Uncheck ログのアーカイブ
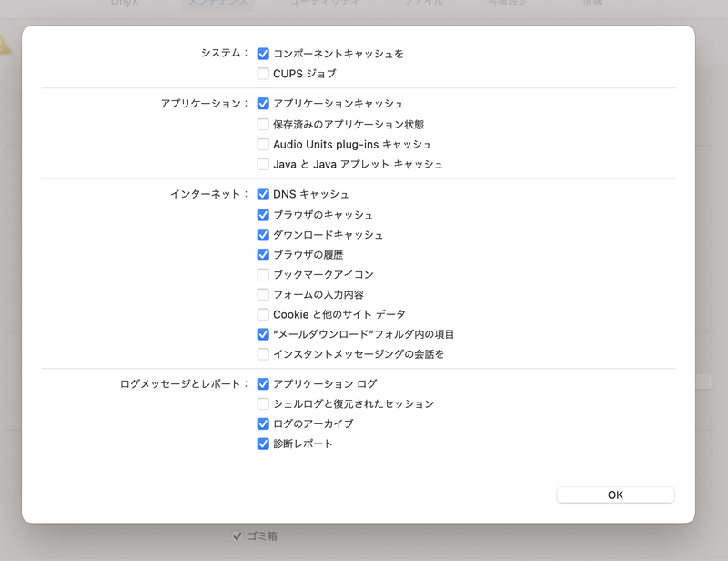 coord(264,424)
